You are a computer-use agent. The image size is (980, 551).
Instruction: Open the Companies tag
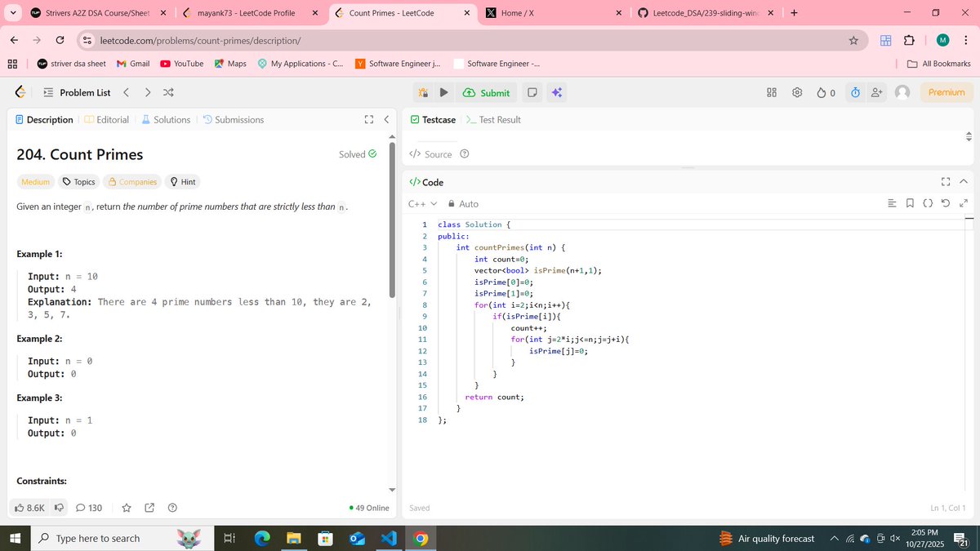pyautogui.click(x=133, y=182)
